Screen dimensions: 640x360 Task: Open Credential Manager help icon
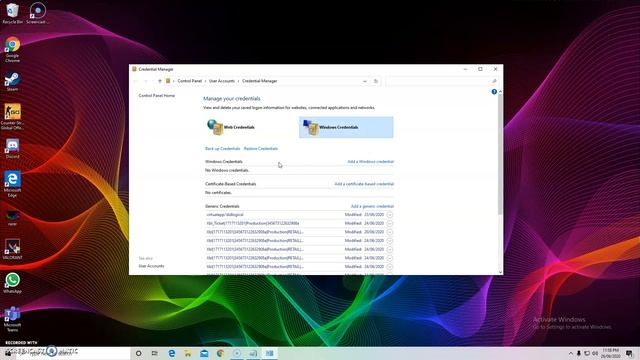(x=494, y=92)
